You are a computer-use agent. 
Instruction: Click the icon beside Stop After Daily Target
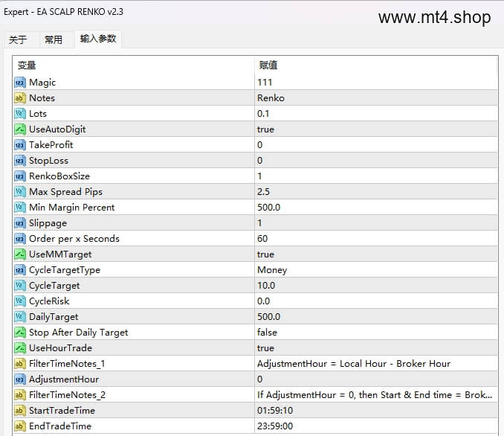click(19, 333)
